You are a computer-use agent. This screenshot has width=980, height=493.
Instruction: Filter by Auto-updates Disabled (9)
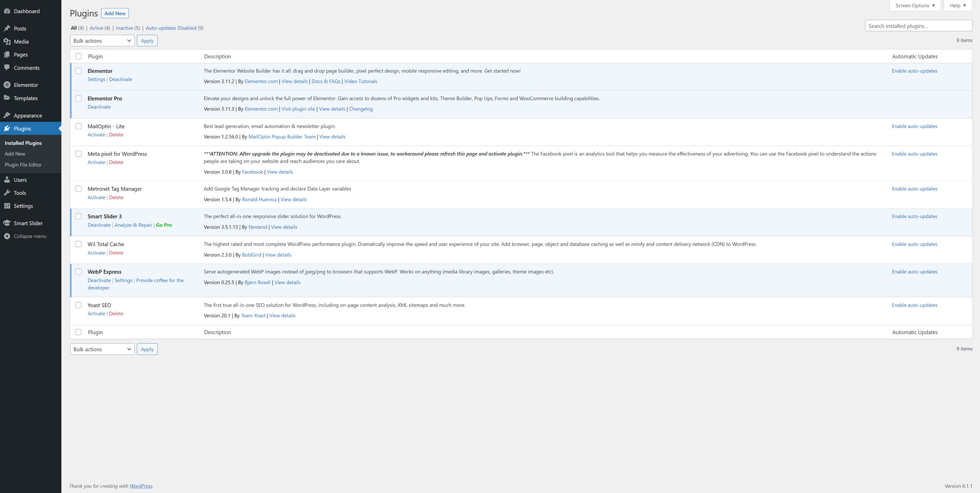click(x=174, y=28)
